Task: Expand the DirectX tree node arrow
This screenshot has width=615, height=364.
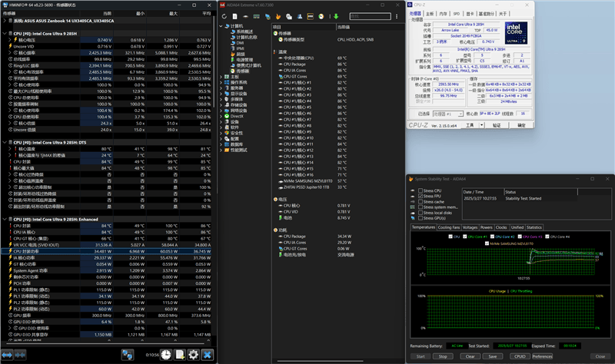Action: (x=221, y=117)
